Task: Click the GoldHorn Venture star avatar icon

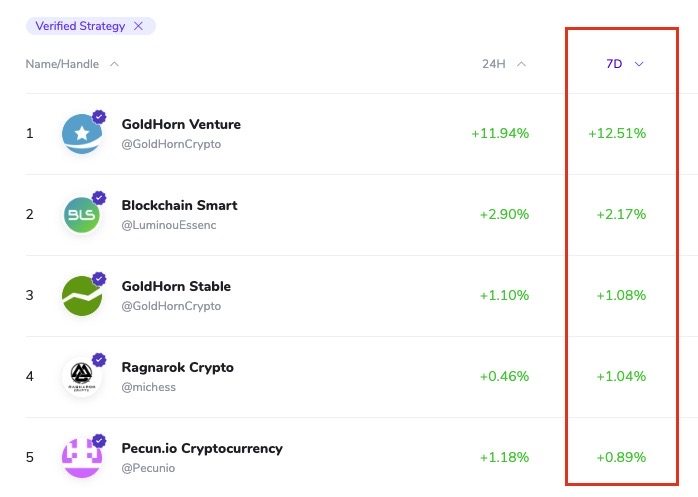Action: [81, 135]
